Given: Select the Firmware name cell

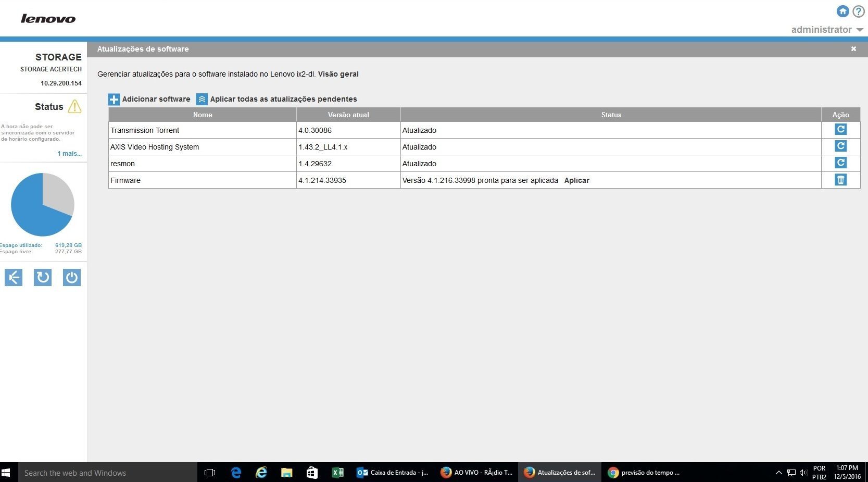Looking at the screenshot, I should (x=203, y=180).
